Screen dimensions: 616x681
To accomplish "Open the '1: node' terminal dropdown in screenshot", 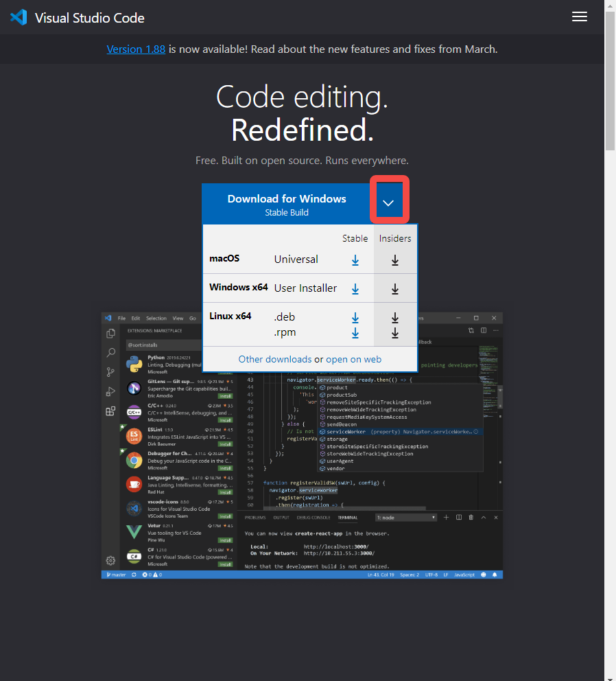I will 406,518.
